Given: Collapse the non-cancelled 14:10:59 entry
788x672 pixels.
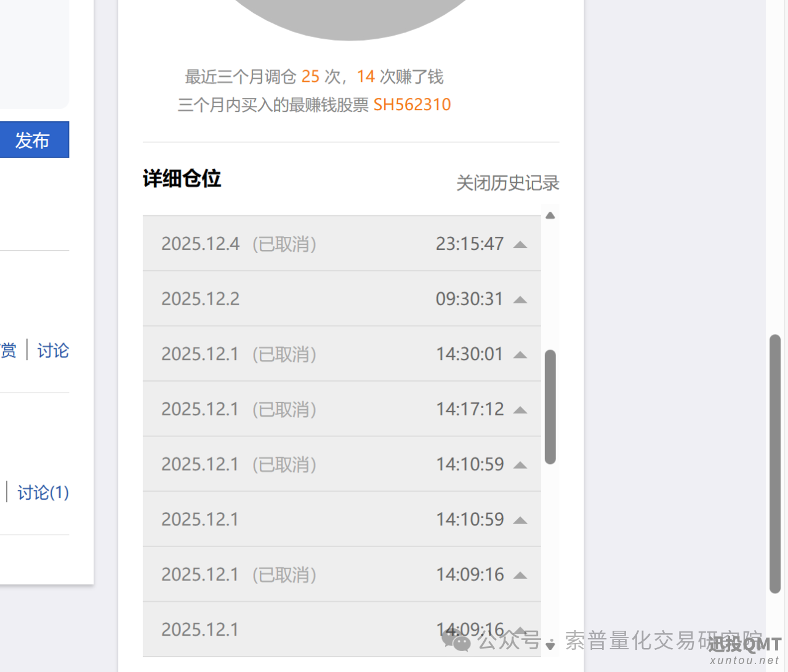Looking at the screenshot, I should 520,519.
